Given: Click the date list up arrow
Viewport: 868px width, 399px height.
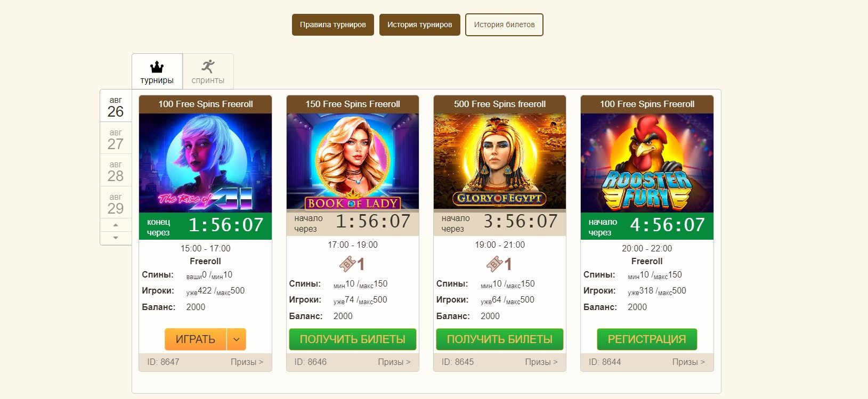Looking at the screenshot, I should tap(116, 225).
